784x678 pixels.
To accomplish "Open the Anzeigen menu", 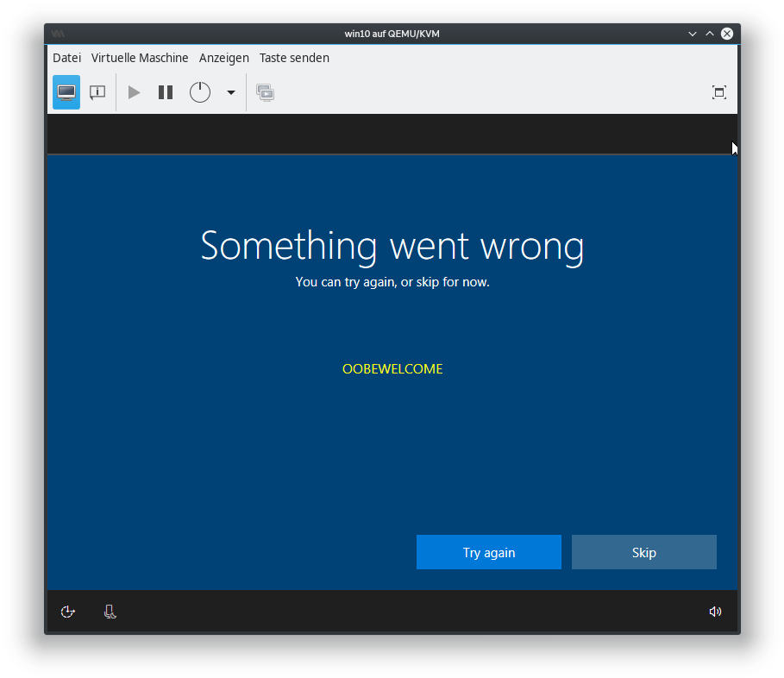I will (x=223, y=58).
